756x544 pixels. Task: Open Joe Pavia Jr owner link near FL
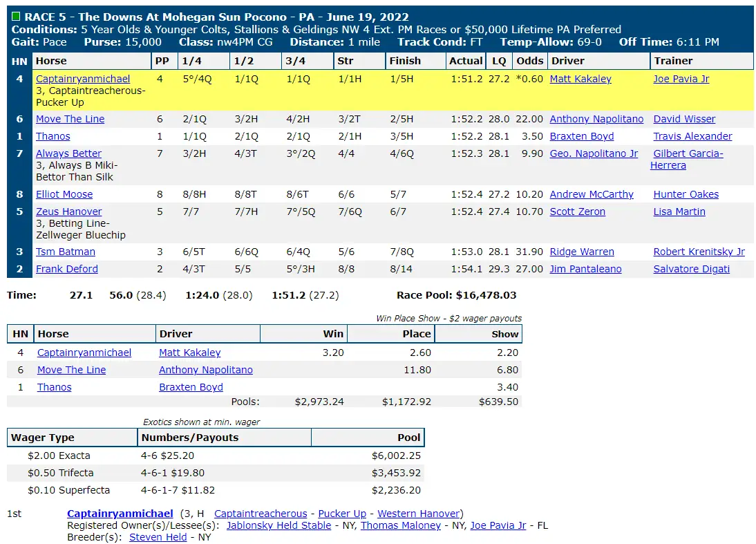coord(498,525)
